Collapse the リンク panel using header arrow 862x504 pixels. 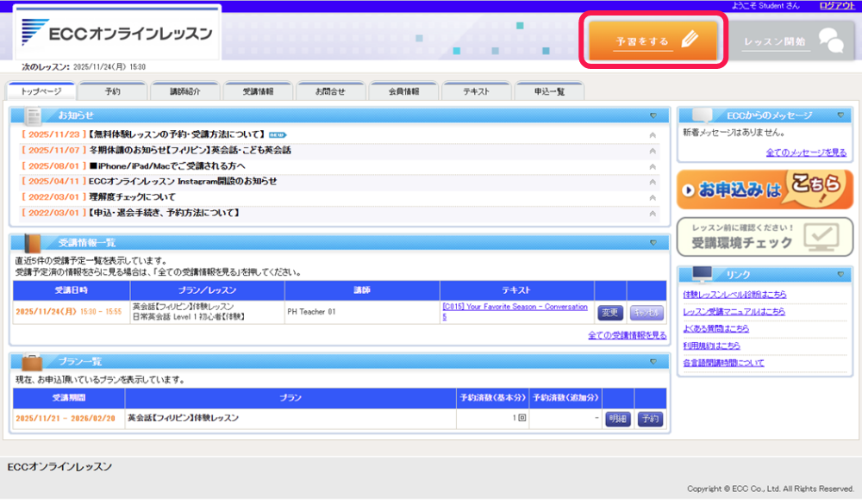point(840,275)
